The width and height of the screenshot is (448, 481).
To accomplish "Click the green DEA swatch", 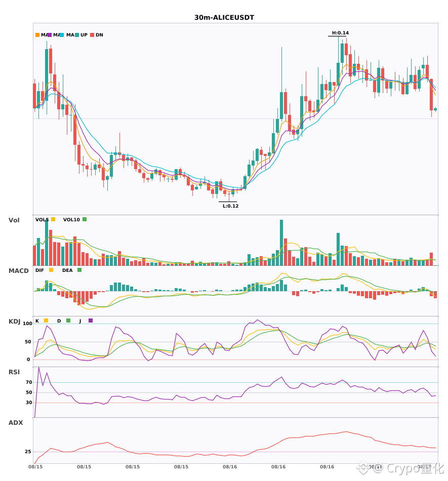I will pyautogui.click(x=79, y=270).
